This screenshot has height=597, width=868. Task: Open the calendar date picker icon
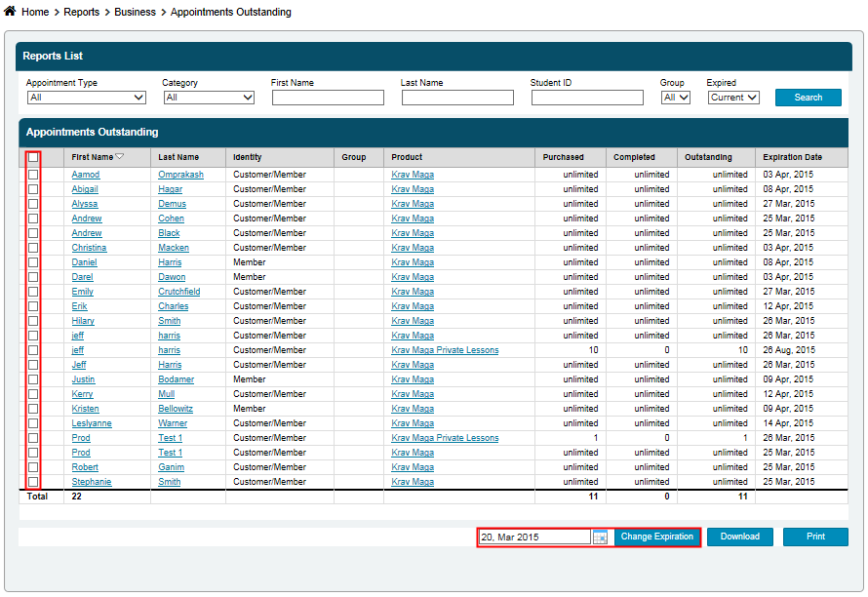pos(600,537)
